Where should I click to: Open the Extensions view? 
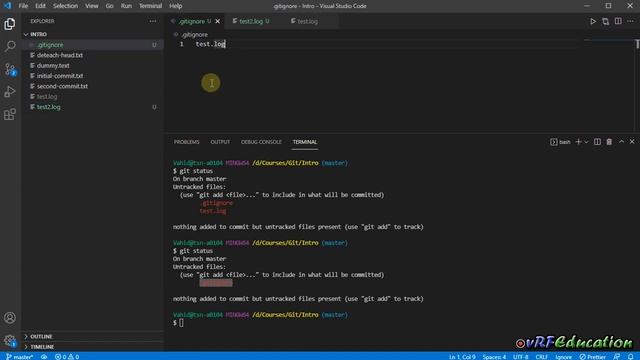point(10,114)
